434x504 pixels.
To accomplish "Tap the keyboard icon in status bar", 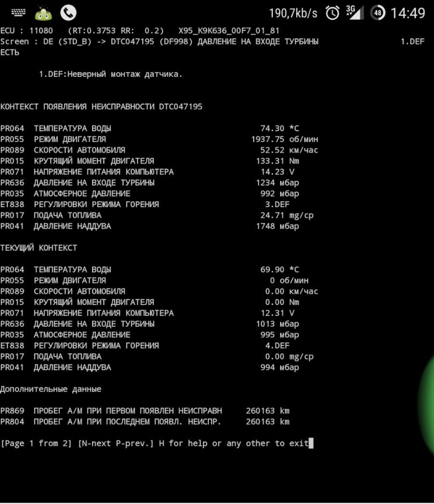I will tap(18, 13).
